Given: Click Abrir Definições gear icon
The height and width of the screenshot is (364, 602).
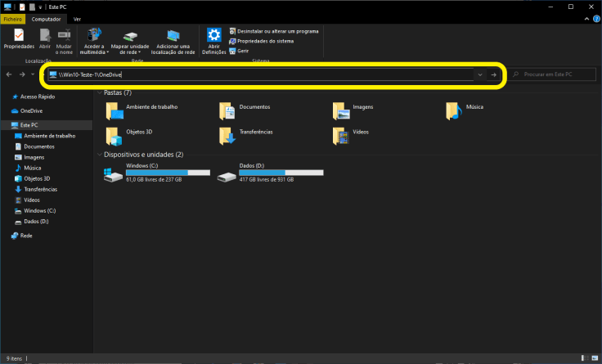Looking at the screenshot, I should tap(213, 39).
